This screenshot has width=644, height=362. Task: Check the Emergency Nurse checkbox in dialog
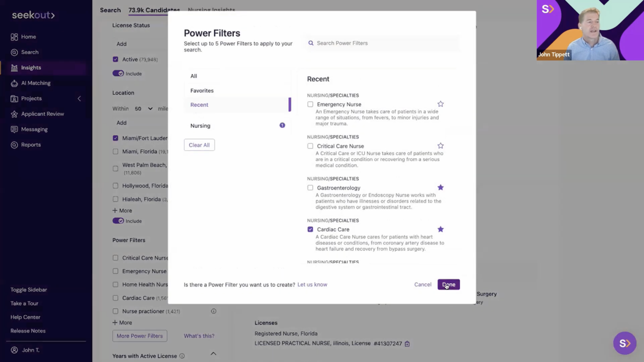coord(310,104)
